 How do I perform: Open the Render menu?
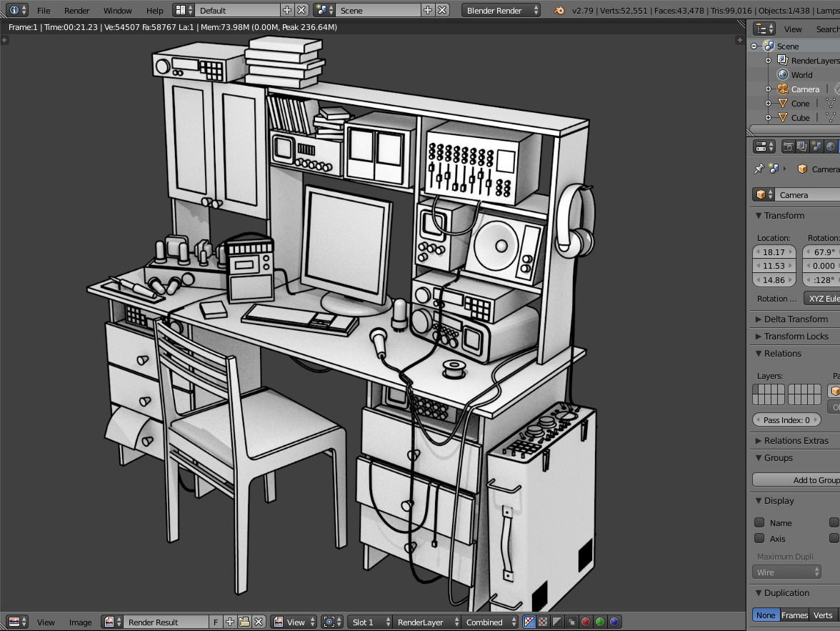tap(77, 10)
